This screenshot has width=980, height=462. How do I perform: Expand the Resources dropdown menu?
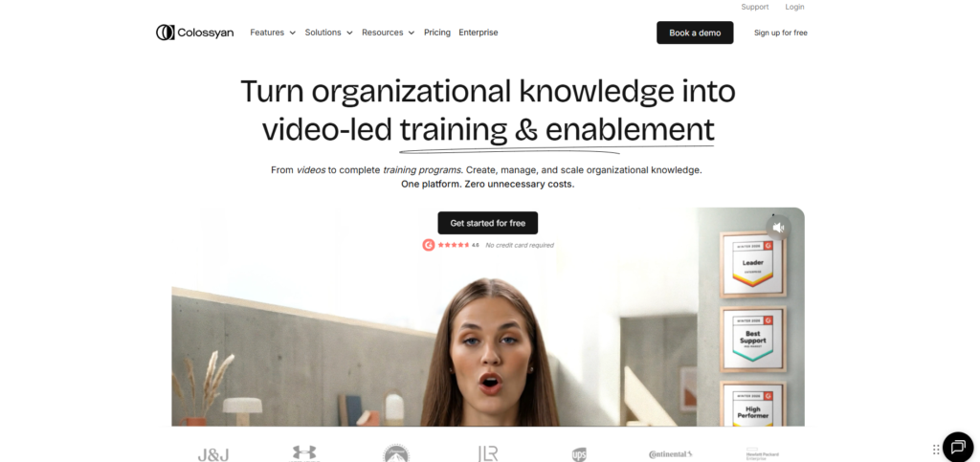click(389, 33)
